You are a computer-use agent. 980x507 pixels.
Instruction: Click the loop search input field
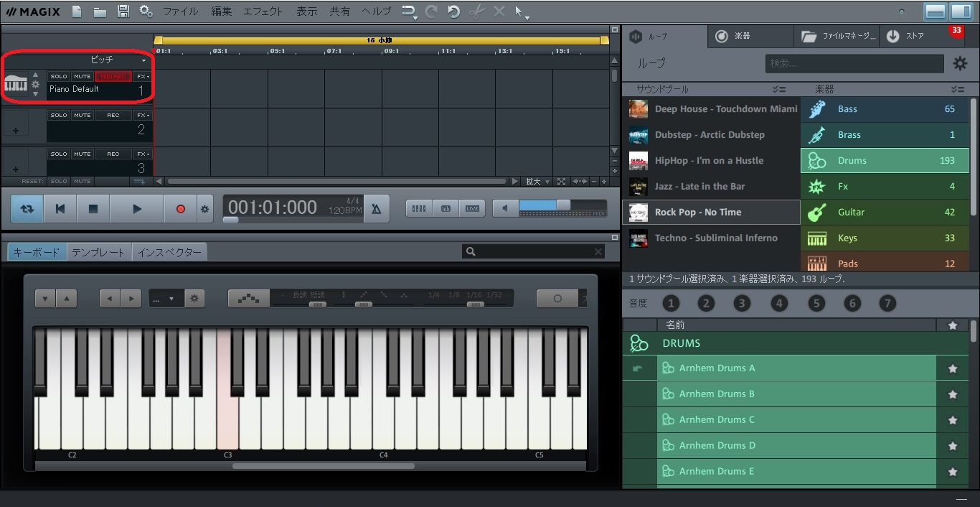(854, 63)
